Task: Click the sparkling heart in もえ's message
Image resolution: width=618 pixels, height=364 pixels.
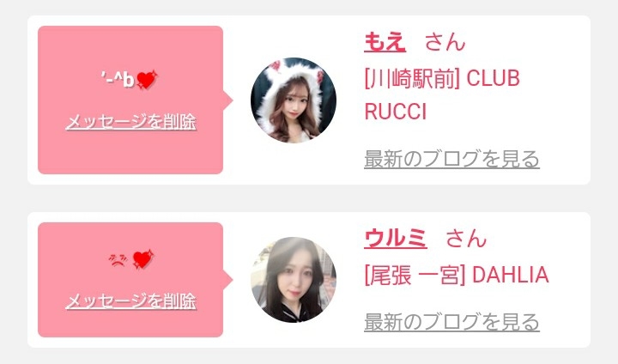Action: pyautogui.click(x=147, y=80)
